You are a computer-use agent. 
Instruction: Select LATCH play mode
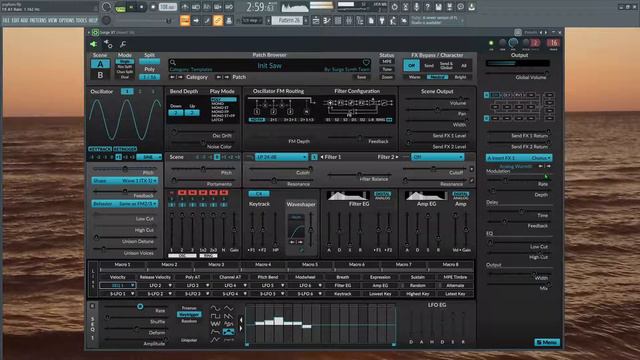pyautogui.click(x=217, y=120)
